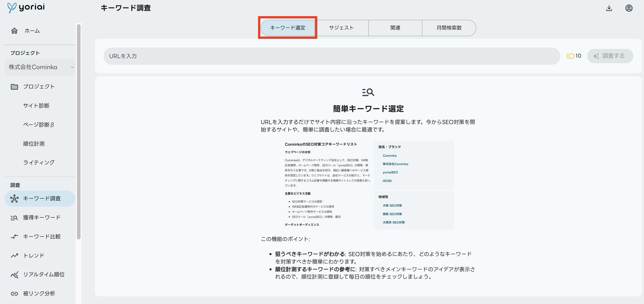644x304 pixels.
Task: Click the トレンド chart icon
Action: coord(14,256)
